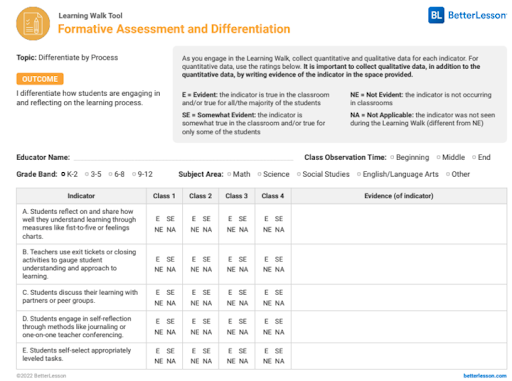Circle NE for indicator A, Class 3
Image resolution: width=512 pixels, height=381 pixels.
tap(231, 230)
